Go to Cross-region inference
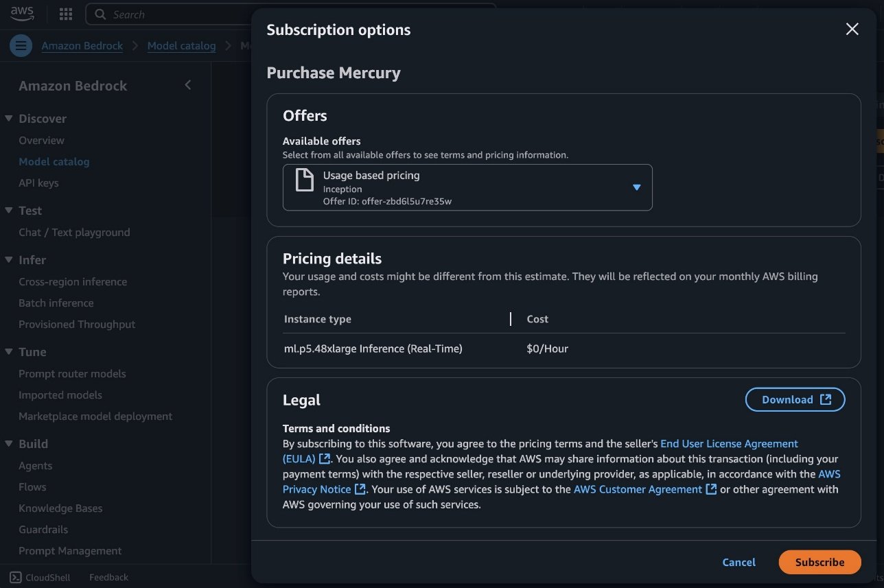The height and width of the screenshot is (588, 884). point(73,281)
